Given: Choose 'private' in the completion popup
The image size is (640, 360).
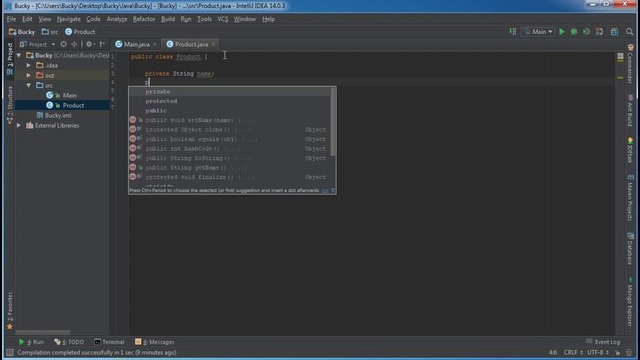Looking at the screenshot, I should click(229, 91).
